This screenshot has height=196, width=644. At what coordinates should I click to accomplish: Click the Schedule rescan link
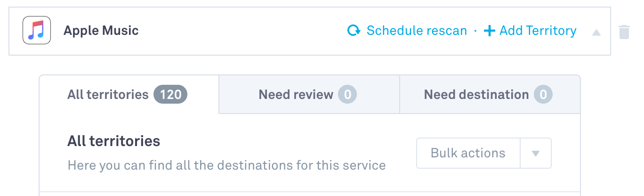tap(417, 31)
